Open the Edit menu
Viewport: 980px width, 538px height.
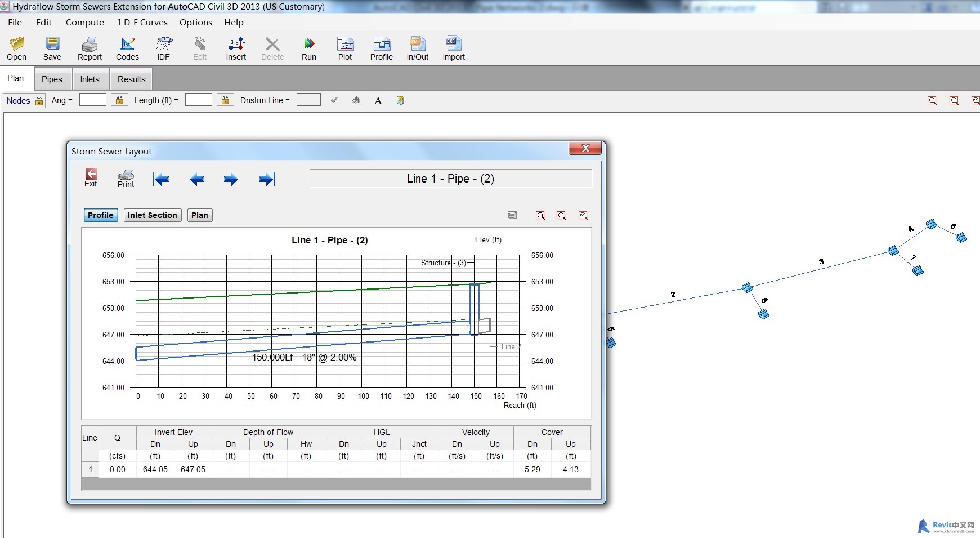[44, 22]
